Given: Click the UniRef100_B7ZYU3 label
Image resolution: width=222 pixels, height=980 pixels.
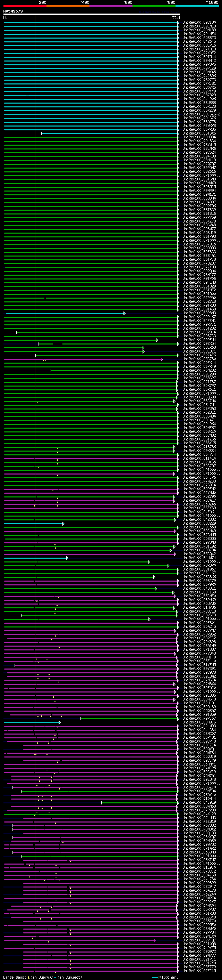Looking at the screenshot, I should coord(199,267).
